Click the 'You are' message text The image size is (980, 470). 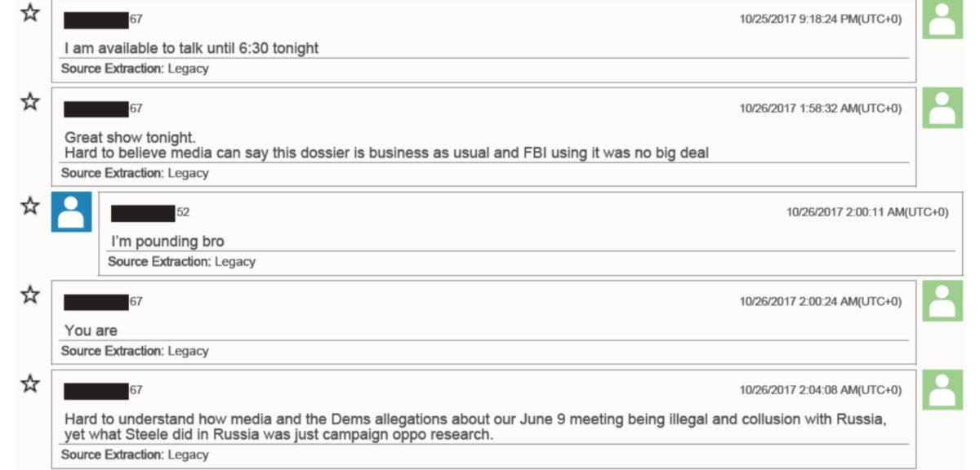point(91,330)
